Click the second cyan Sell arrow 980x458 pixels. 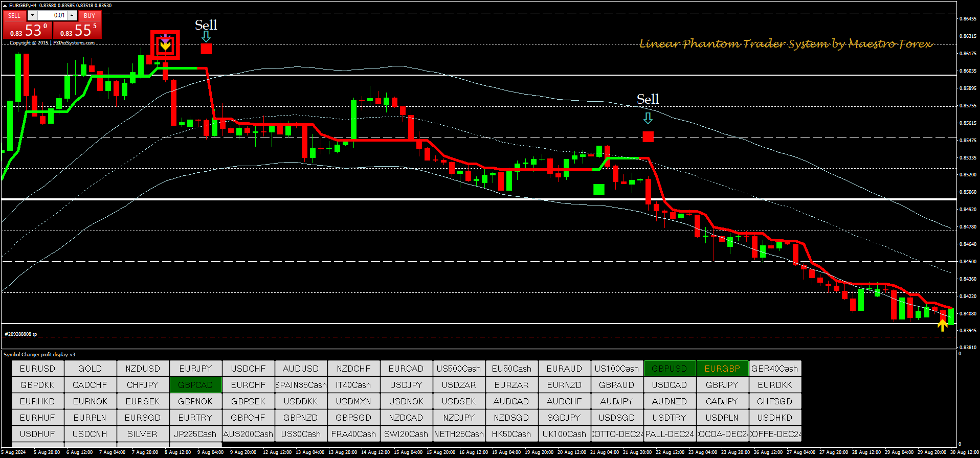point(648,119)
